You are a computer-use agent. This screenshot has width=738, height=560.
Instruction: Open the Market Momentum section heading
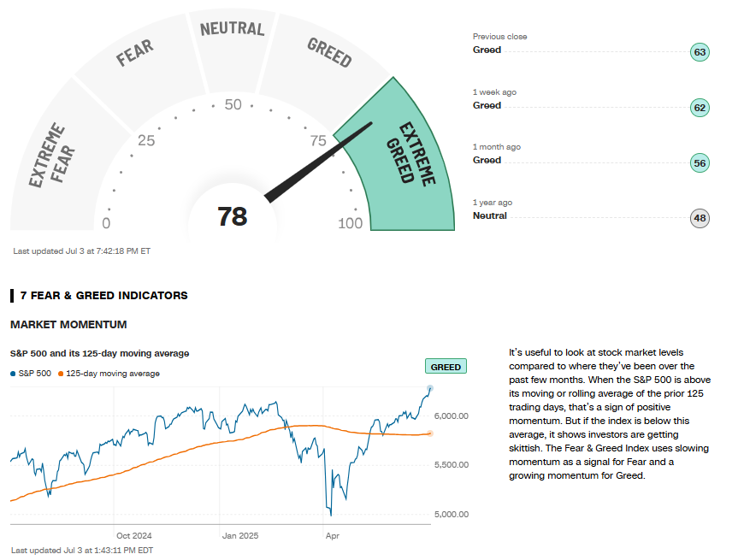click(68, 325)
